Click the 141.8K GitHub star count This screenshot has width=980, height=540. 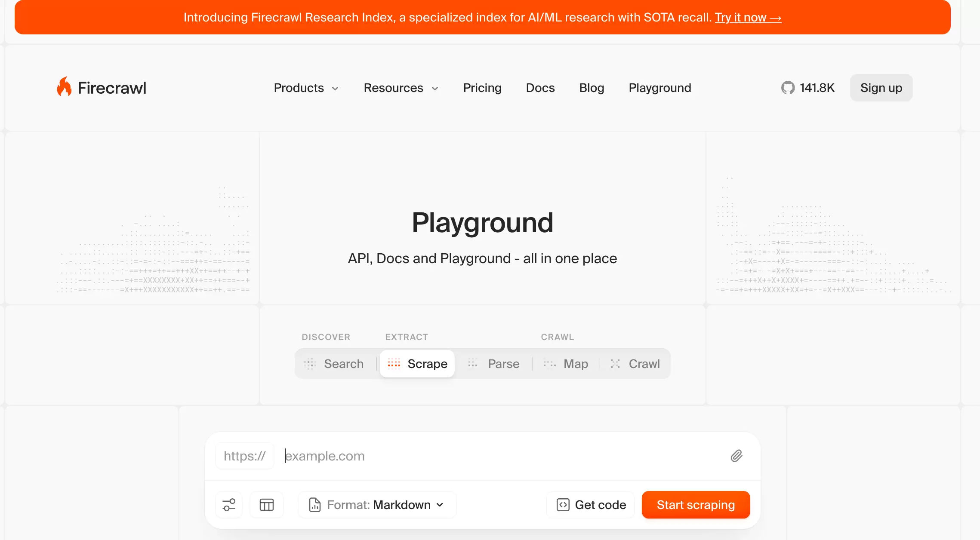817,88
